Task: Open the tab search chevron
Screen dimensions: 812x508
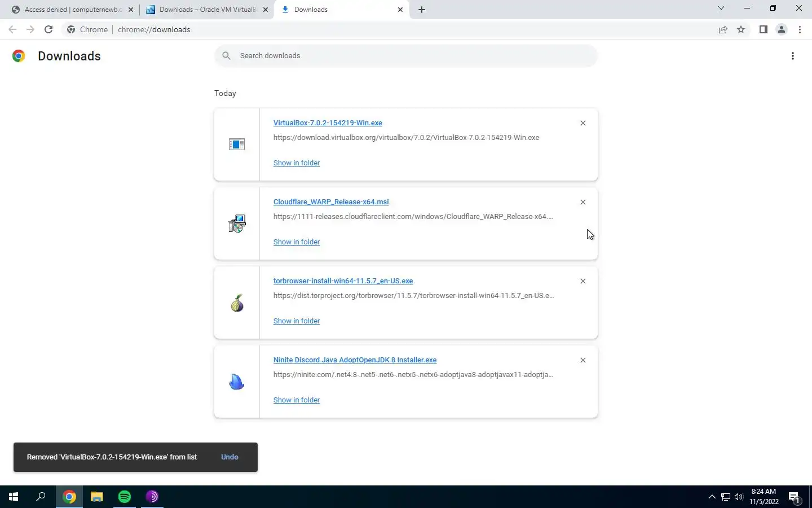Action: point(721,8)
